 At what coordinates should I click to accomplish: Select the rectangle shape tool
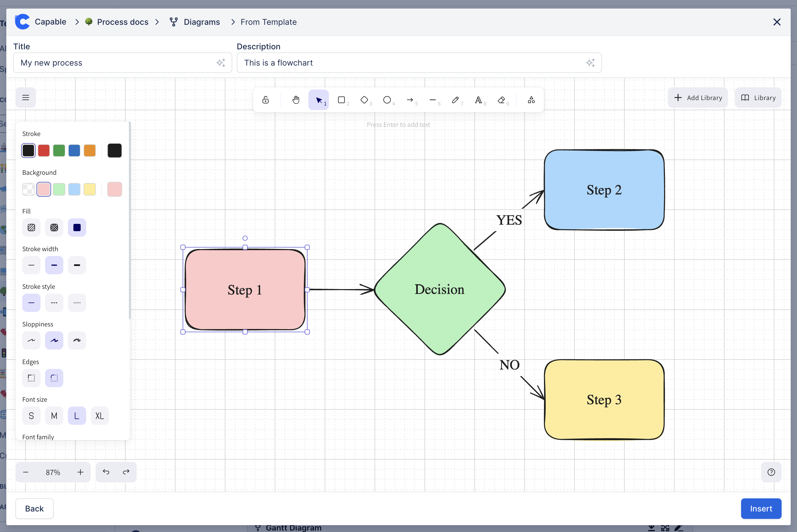pos(341,100)
